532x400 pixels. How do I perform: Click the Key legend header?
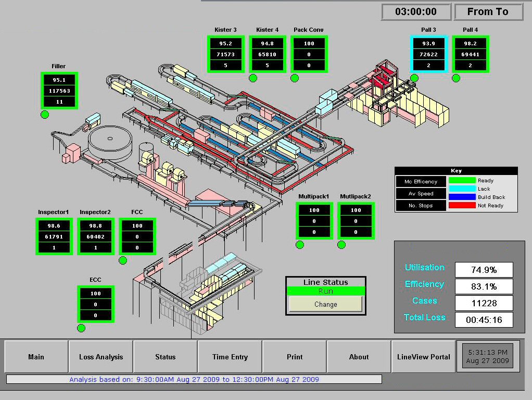click(457, 171)
